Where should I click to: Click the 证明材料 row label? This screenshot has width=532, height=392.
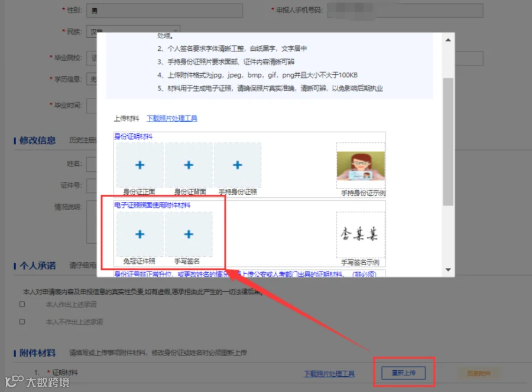coord(65,373)
